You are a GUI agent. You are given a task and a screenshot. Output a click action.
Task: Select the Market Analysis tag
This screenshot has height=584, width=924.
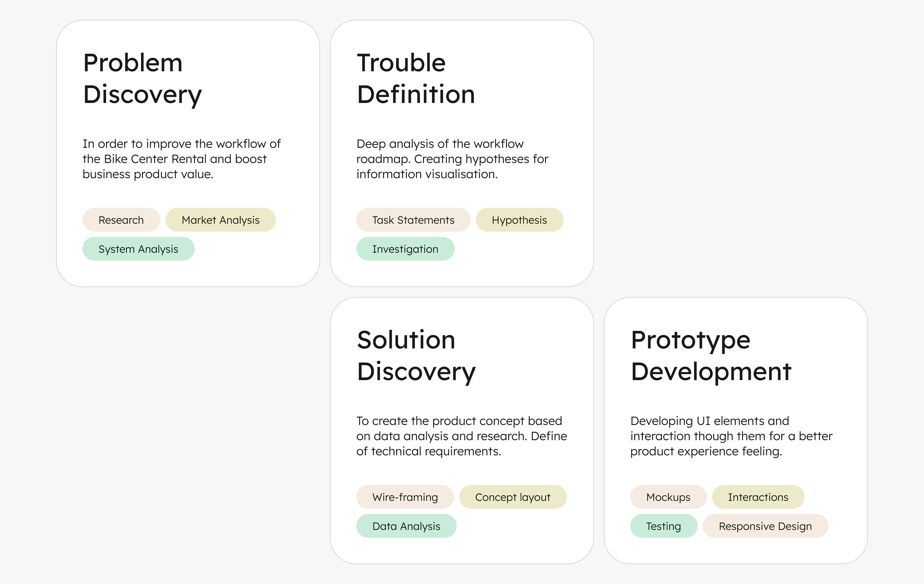click(220, 220)
